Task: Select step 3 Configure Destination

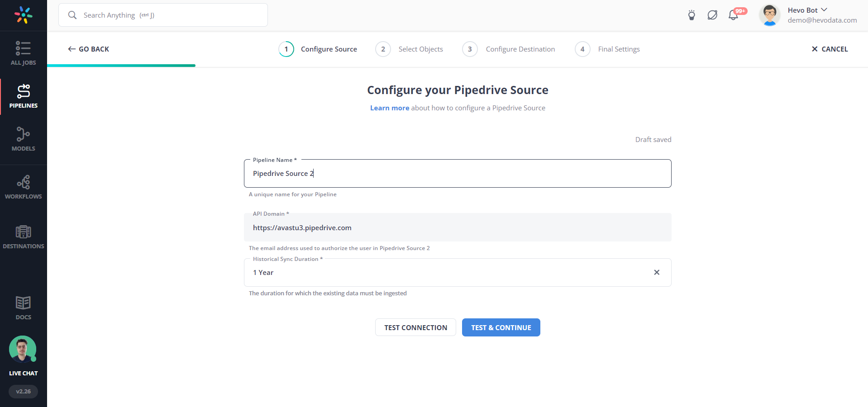Action: click(509, 49)
